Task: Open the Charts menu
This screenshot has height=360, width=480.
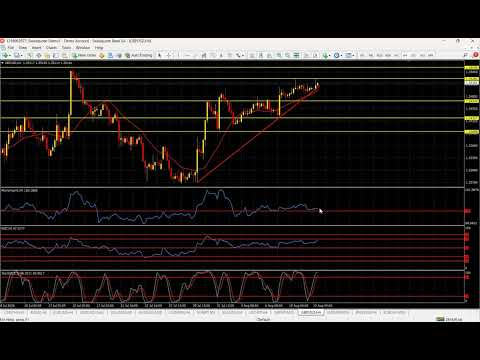Action: (x=51, y=48)
